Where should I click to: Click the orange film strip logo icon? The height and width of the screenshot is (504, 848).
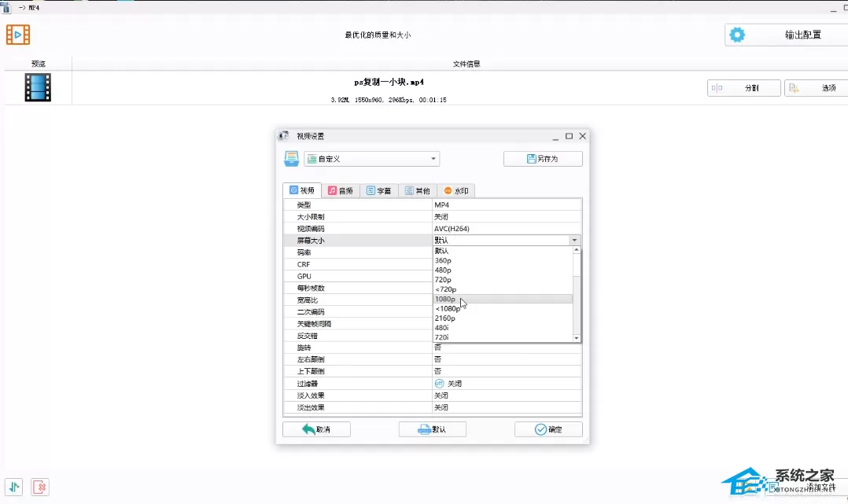(18, 35)
